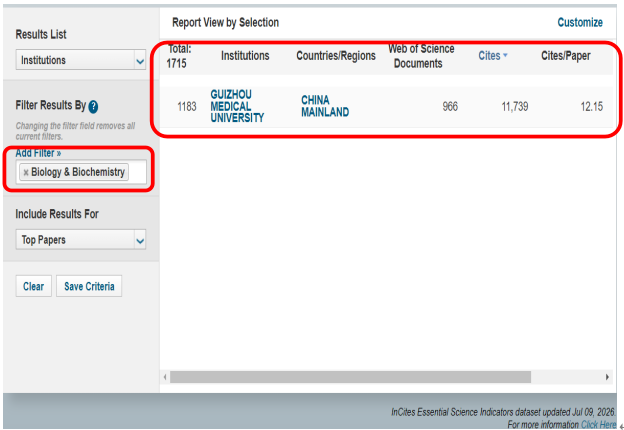This screenshot has width=624, height=430.
Task: Click the Web of Science Documents header
Action: pos(421,56)
